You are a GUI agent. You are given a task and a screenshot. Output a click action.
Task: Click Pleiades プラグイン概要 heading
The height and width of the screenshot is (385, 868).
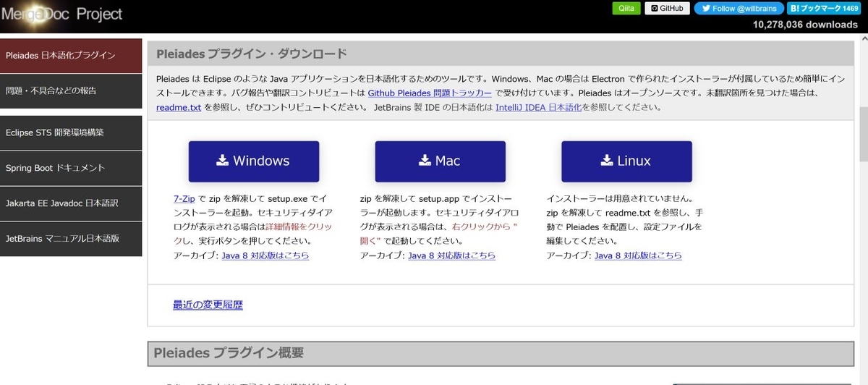(x=229, y=353)
